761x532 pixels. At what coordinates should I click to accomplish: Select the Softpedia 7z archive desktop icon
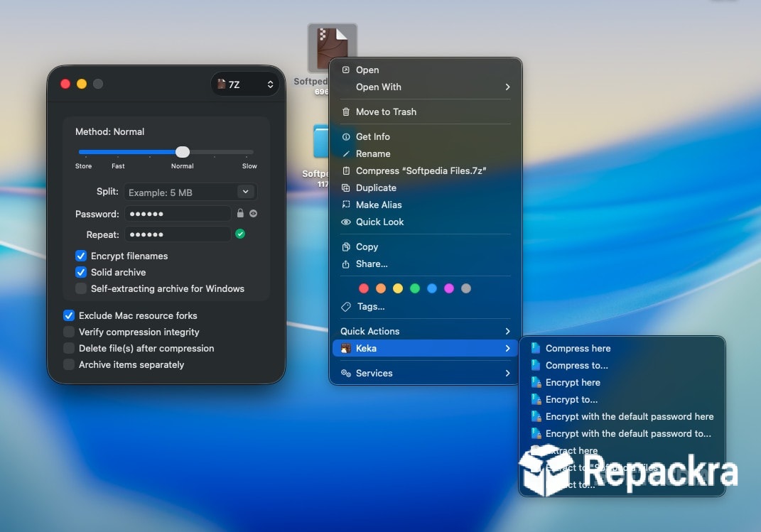click(332, 48)
